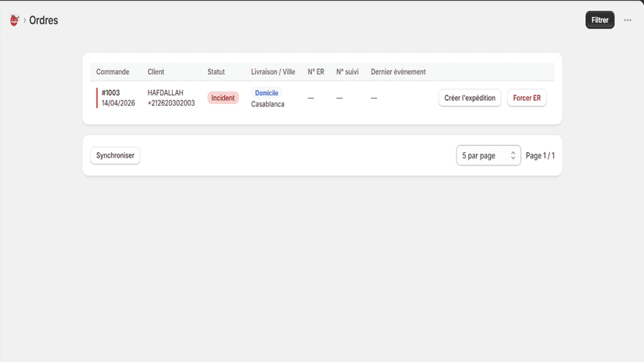
Task: Click the Dernier événement column header
Action: [398, 71]
